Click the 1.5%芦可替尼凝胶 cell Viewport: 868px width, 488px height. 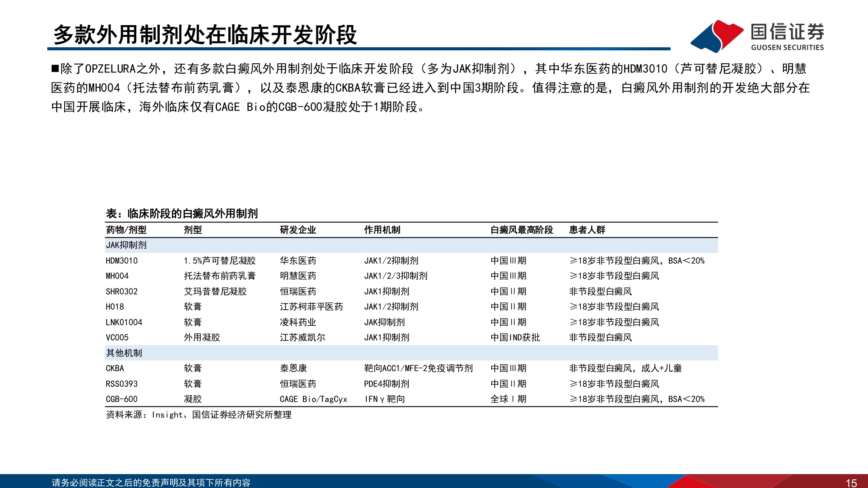220,261
